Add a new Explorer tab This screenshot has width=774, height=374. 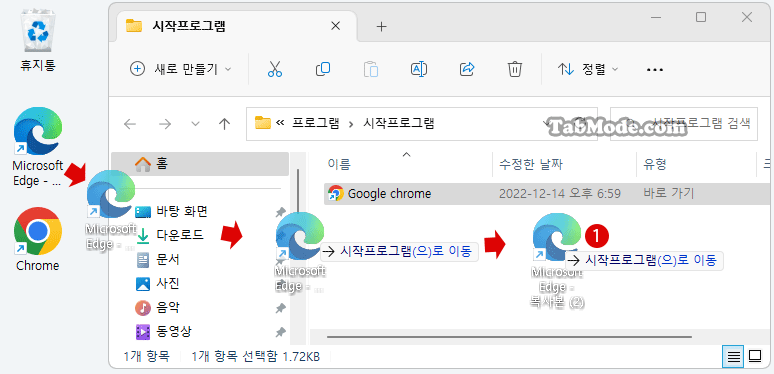coord(381,27)
